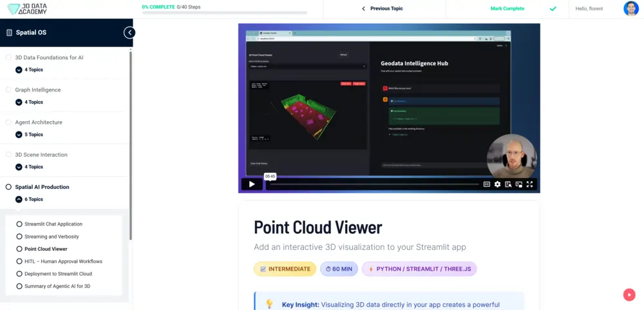Toggle closed captions on the video
Screen dimensions: 644x310
(487, 184)
